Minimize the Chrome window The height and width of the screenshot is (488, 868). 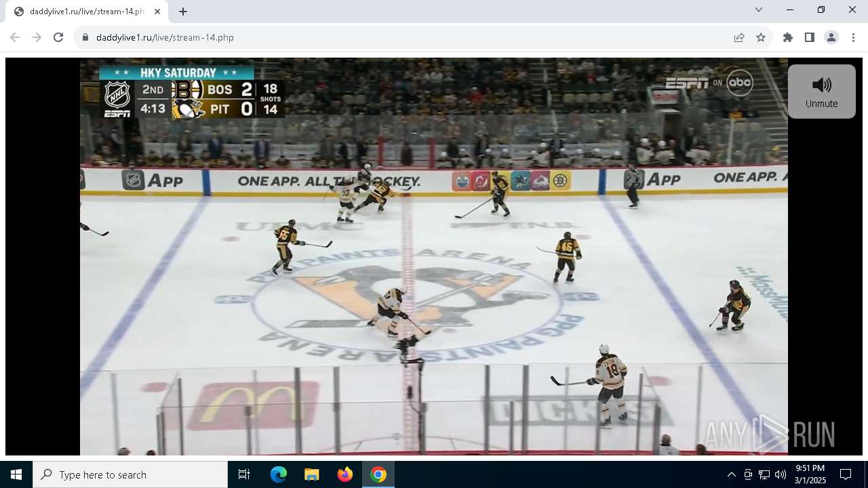pos(790,9)
